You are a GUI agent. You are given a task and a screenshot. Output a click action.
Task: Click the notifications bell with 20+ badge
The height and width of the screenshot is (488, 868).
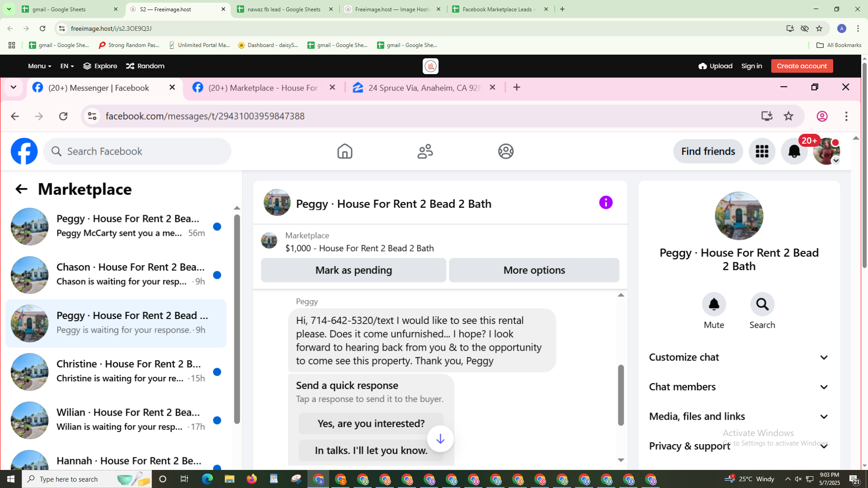coord(794,151)
